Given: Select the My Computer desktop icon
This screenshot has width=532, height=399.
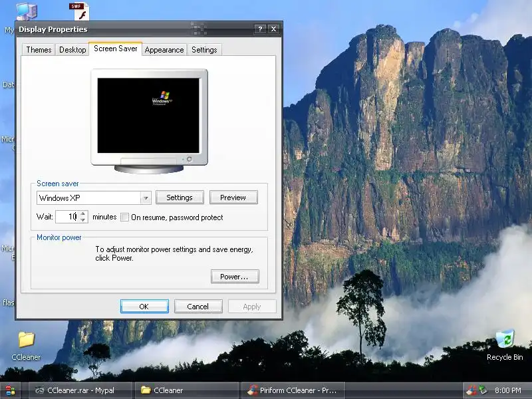Looking at the screenshot, I should point(26,11).
